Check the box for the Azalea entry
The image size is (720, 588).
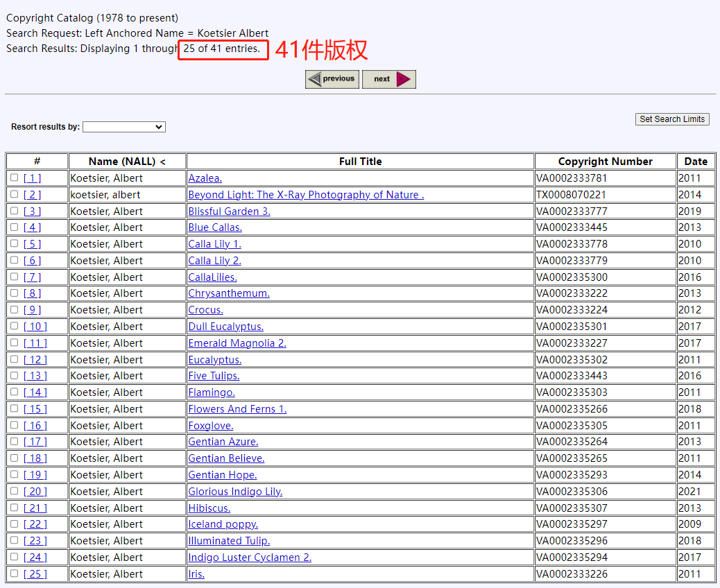click(x=15, y=178)
